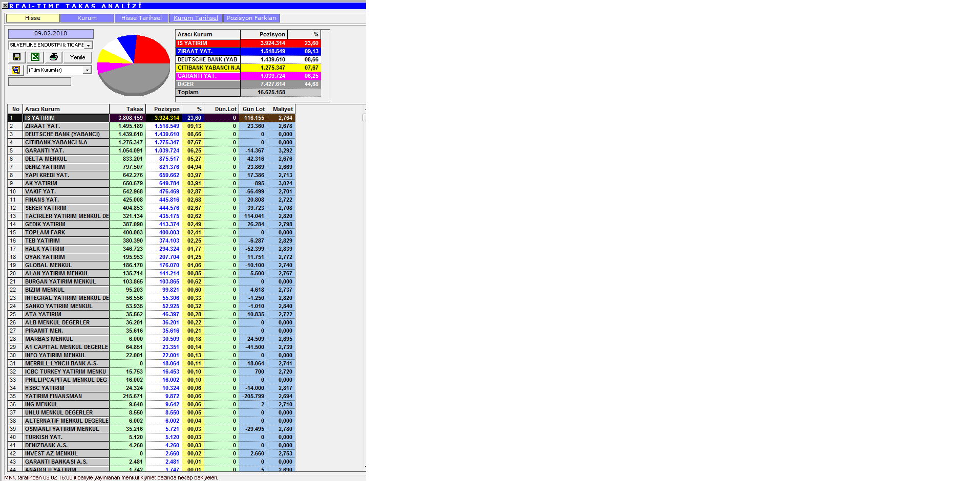Select the YAPI KREDI YAT. row
Screen dimensions: 980x481
tap(151, 175)
